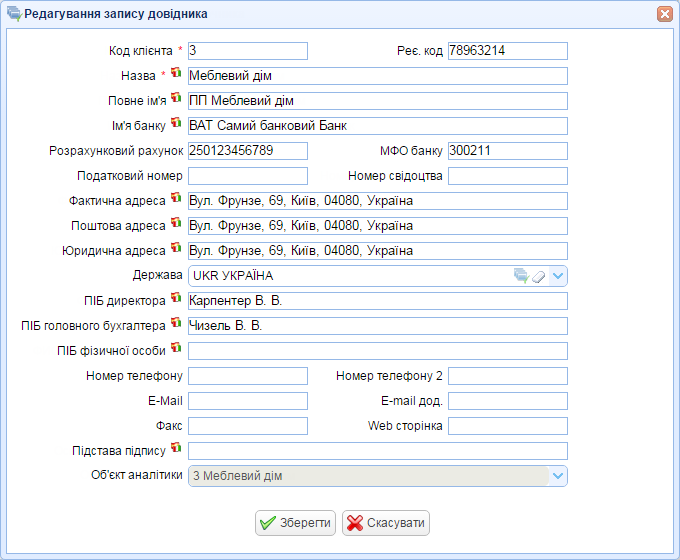Click the Web сторінка input field
680x560 pixels.
[508, 426]
